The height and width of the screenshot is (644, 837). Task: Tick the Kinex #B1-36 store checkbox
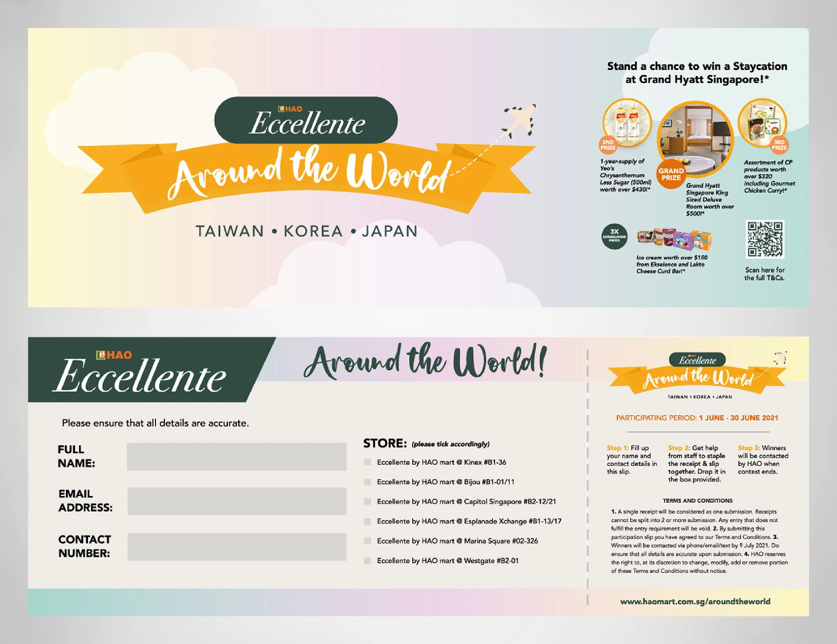coord(368,462)
